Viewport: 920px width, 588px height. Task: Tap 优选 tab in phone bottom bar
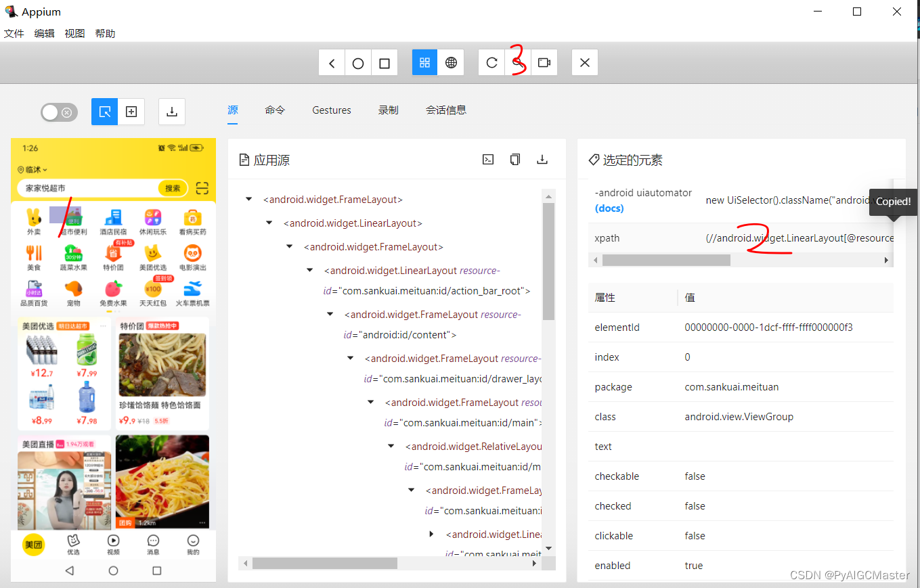(x=73, y=545)
